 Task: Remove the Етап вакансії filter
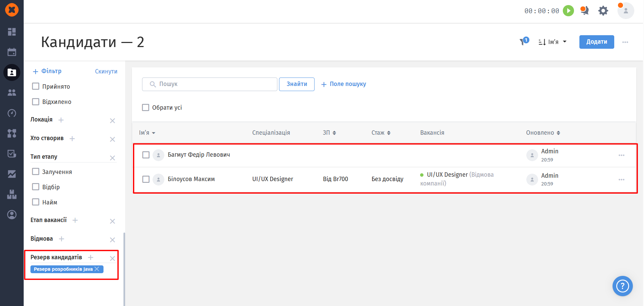113,221
